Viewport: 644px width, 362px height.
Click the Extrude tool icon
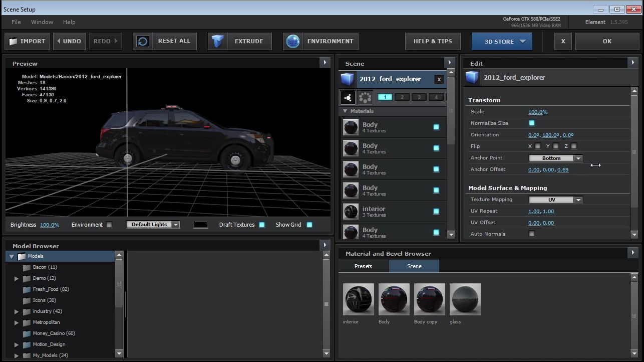tap(218, 41)
